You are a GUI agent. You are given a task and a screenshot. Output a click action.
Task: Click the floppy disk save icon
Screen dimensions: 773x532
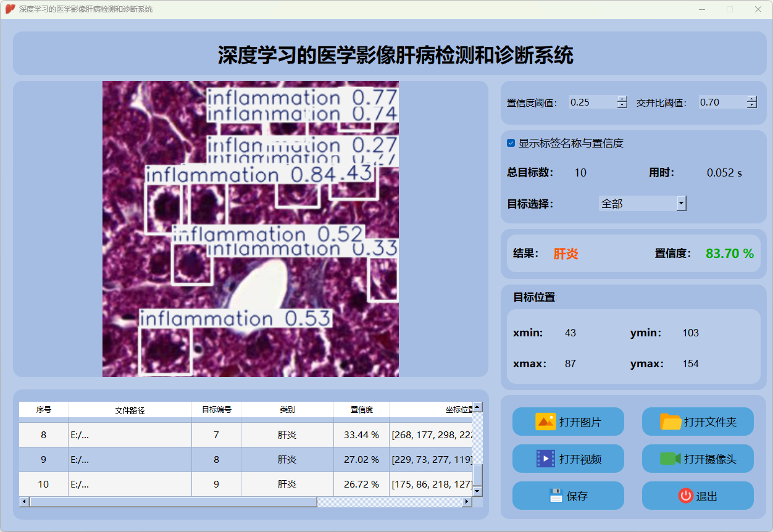click(556, 496)
